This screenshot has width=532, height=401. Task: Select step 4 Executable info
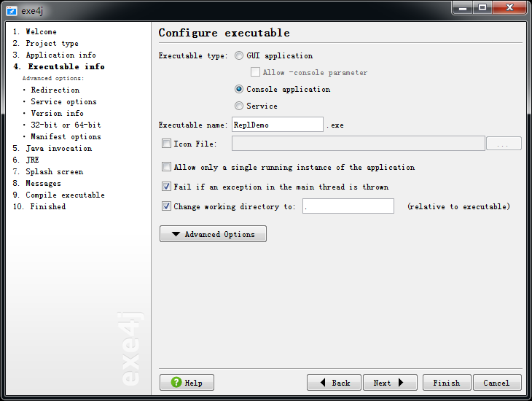point(59,66)
